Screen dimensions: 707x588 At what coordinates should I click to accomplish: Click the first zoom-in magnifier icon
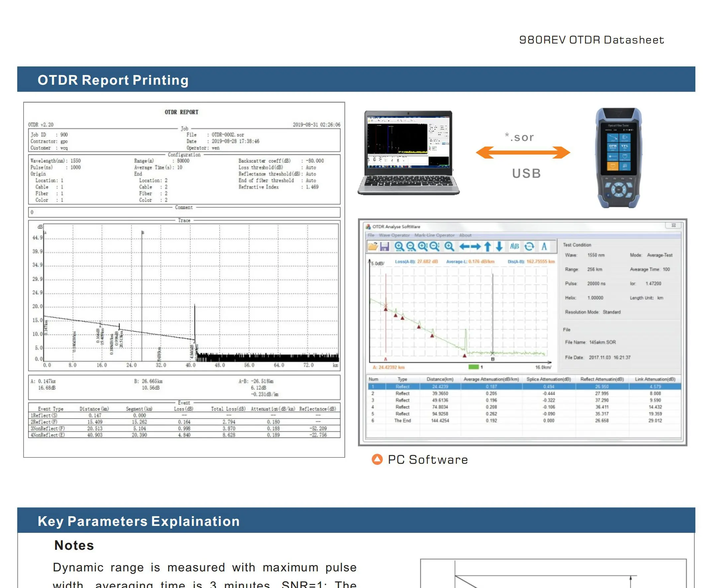coord(399,246)
